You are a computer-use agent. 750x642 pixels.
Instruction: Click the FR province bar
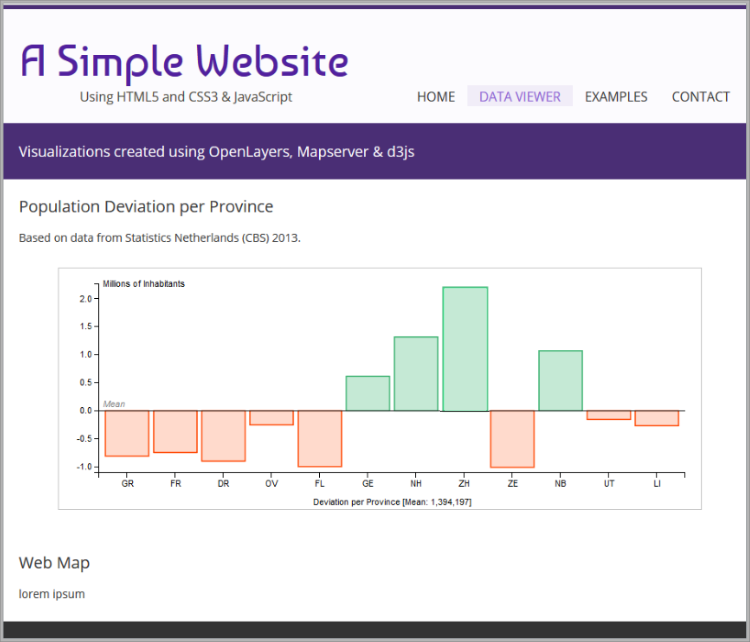pos(175,432)
